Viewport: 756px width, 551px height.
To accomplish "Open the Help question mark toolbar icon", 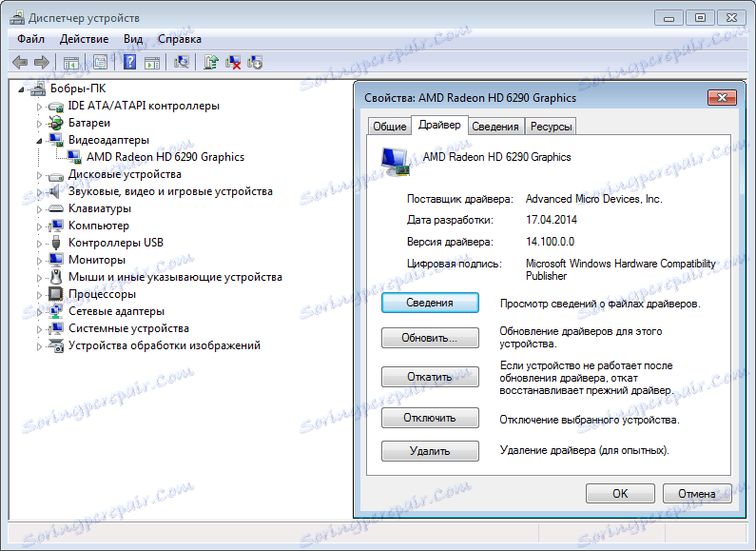I will click(129, 62).
